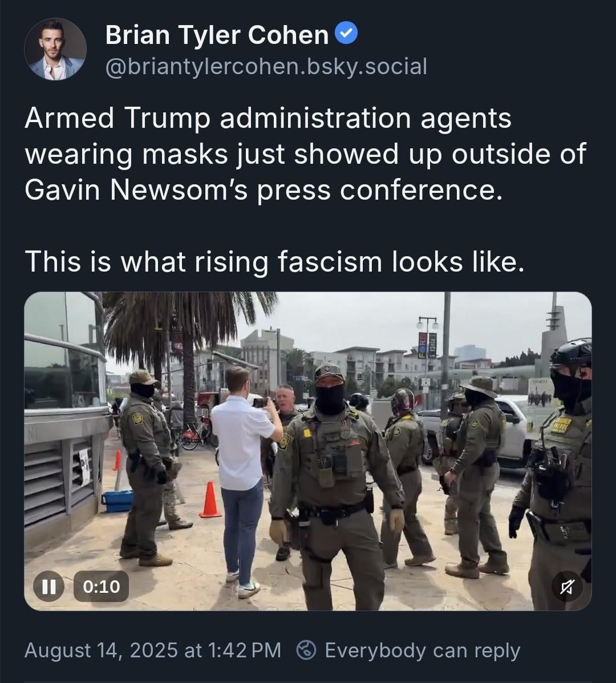Pause the video playback
Viewport: 616px width, 683px height.
pos(48,587)
